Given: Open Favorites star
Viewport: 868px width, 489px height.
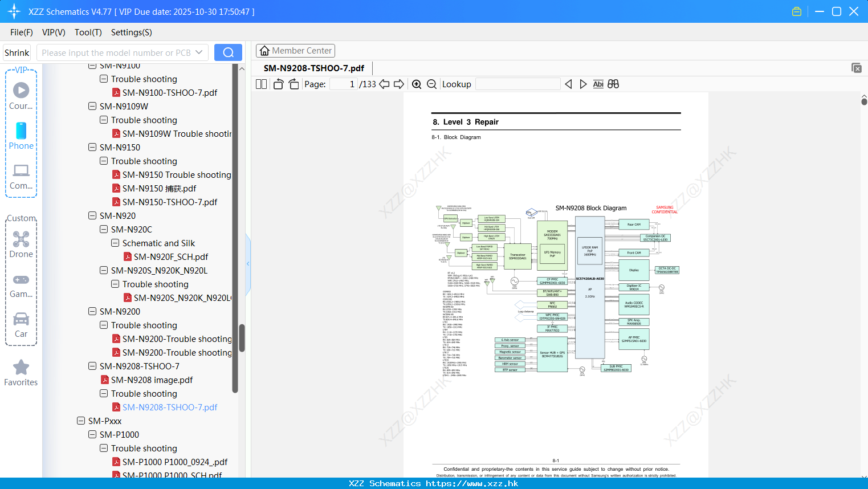Looking at the screenshot, I should (21, 367).
